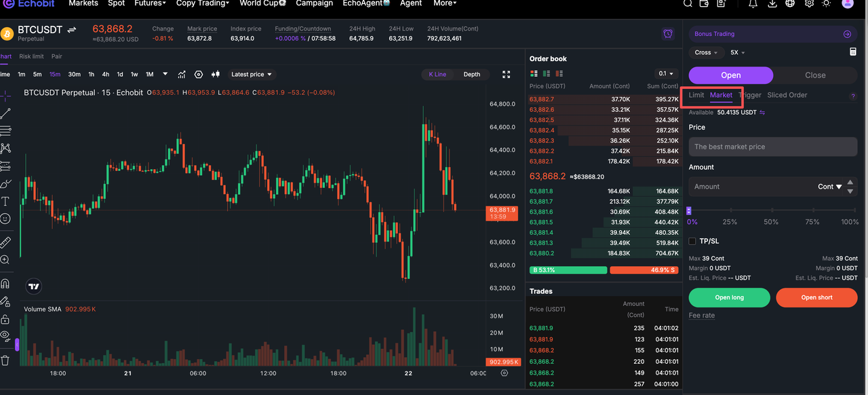Click the best market price field

pos(773,147)
